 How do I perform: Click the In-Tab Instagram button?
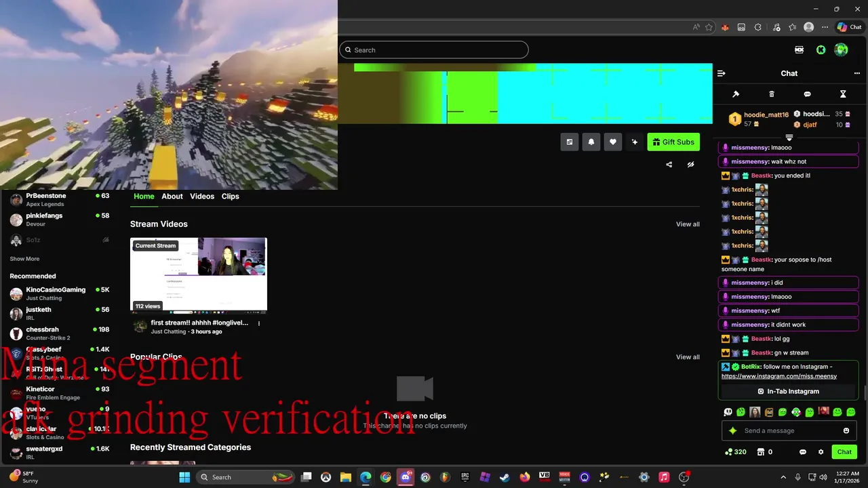tap(789, 391)
